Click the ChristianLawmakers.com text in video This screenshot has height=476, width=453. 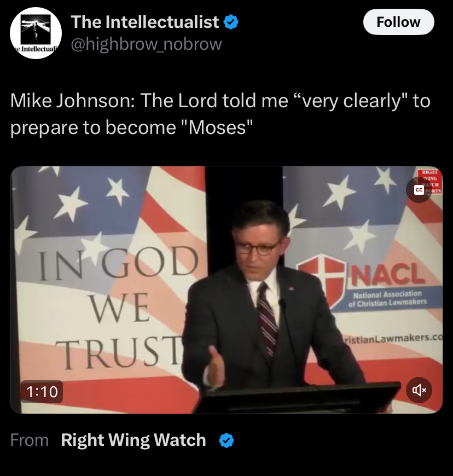pos(392,338)
